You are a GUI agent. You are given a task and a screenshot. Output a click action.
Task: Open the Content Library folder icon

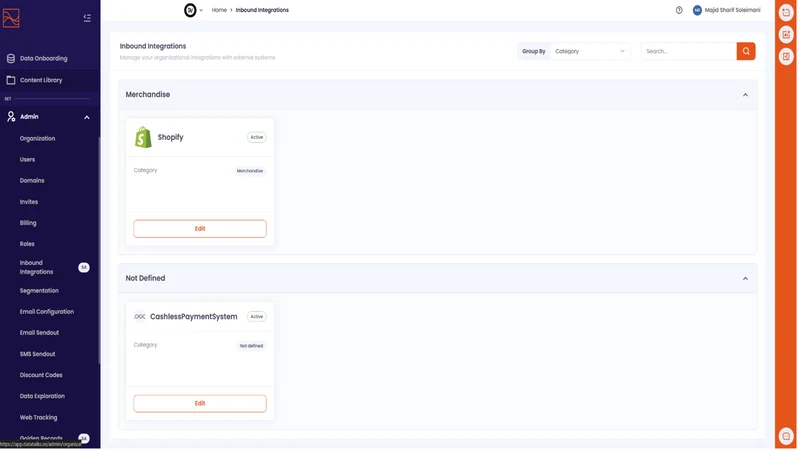click(11, 80)
